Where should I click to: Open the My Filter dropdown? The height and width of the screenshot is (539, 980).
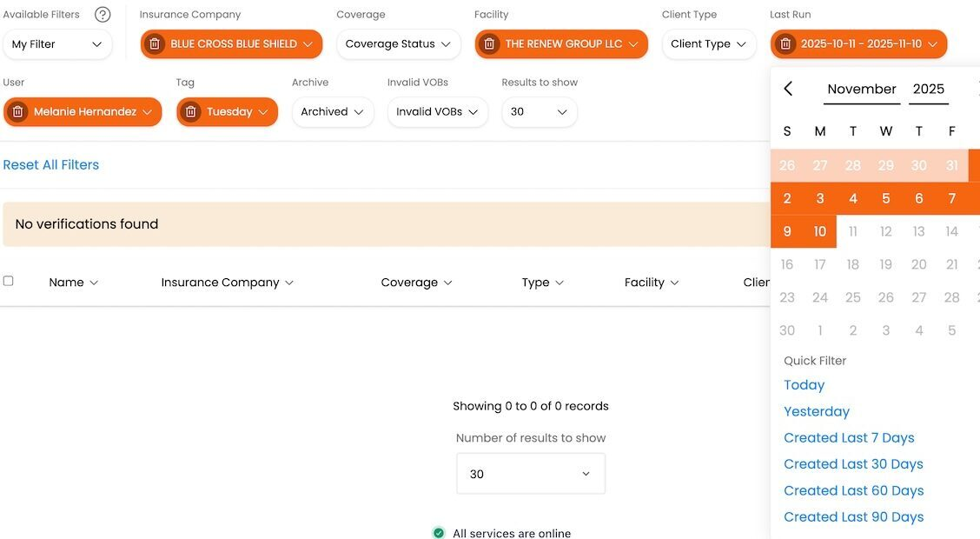(x=57, y=44)
